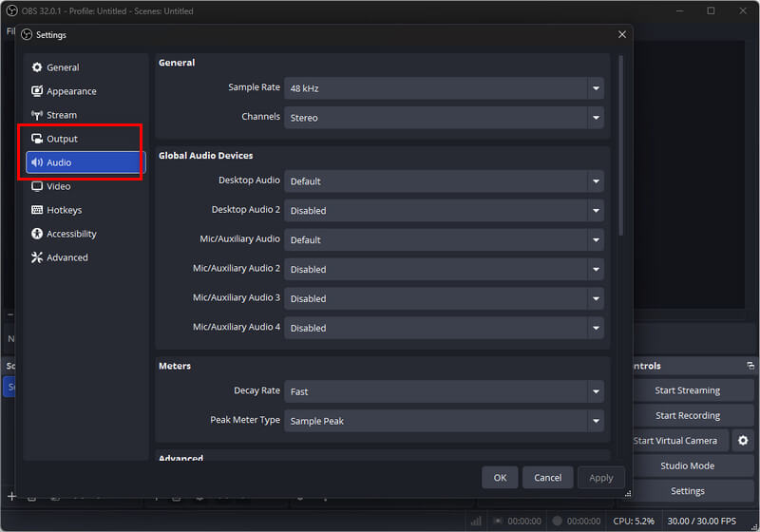
Task: Click the settings panel vertical scrollbar
Action: click(621, 145)
